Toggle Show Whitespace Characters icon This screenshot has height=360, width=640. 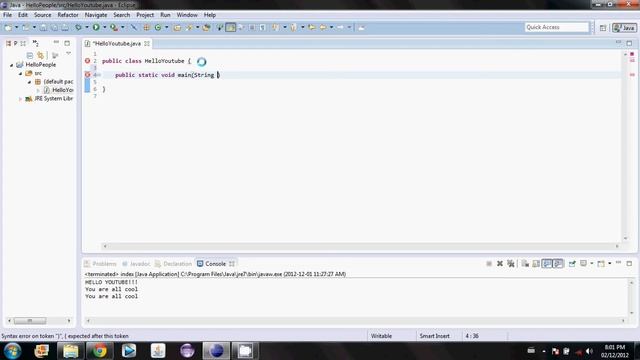(262, 27)
